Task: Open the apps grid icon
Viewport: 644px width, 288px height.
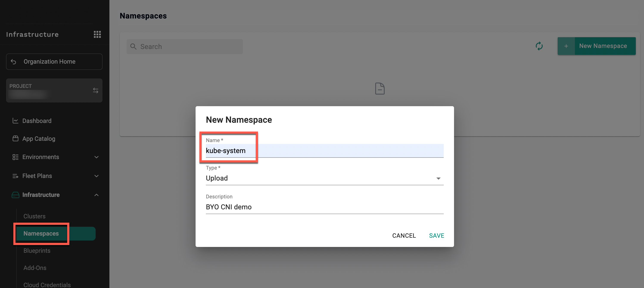Action: pyautogui.click(x=97, y=34)
